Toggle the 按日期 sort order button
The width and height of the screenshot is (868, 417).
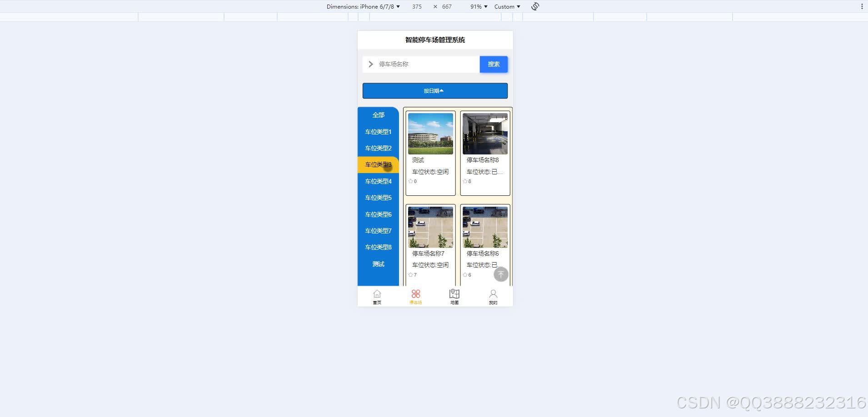coord(435,91)
